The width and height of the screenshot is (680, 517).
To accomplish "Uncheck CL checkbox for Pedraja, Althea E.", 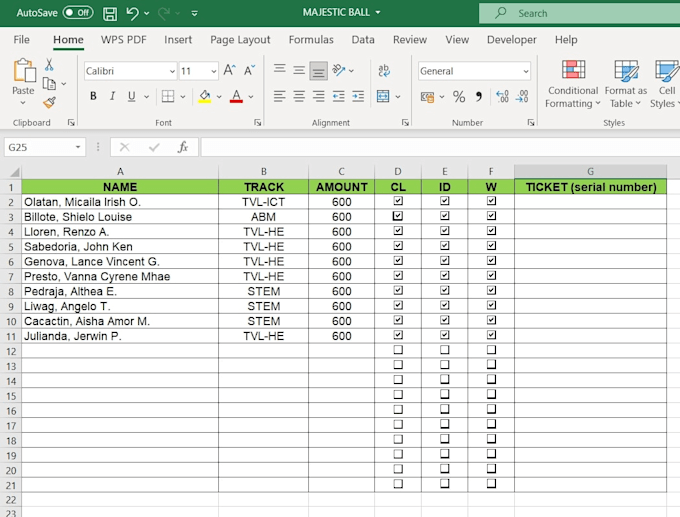I will [x=398, y=290].
